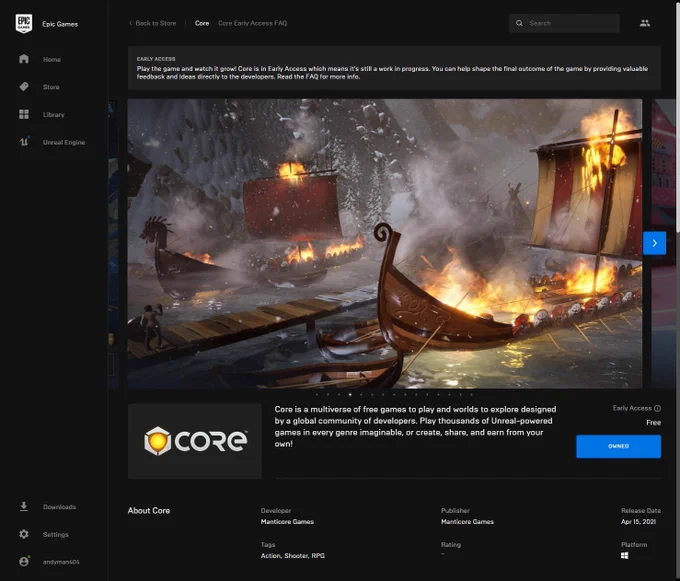Click the Apr 15, 2021 release date
Viewport: 680px width, 581px height.
[638, 522]
